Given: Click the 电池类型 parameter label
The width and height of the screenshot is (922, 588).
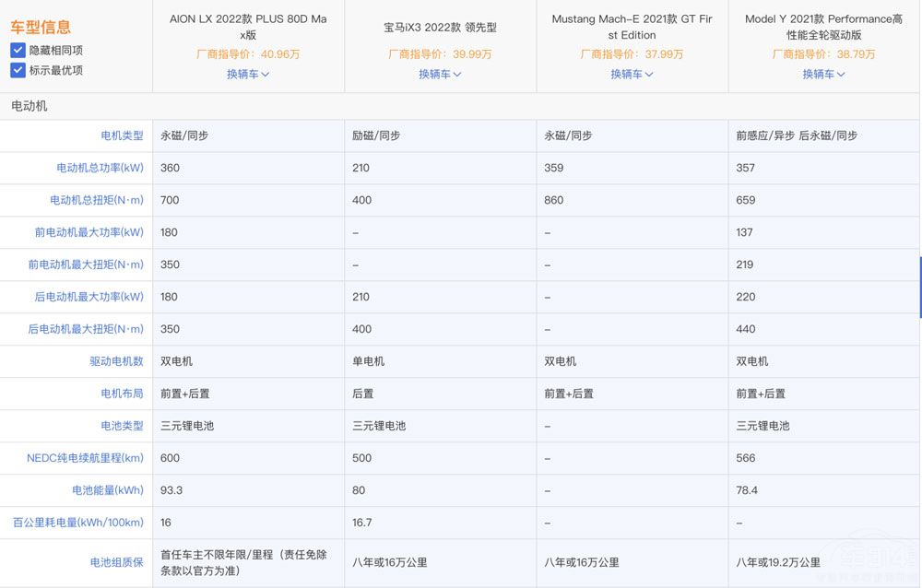Looking at the screenshot, I should tap(122, 426).
